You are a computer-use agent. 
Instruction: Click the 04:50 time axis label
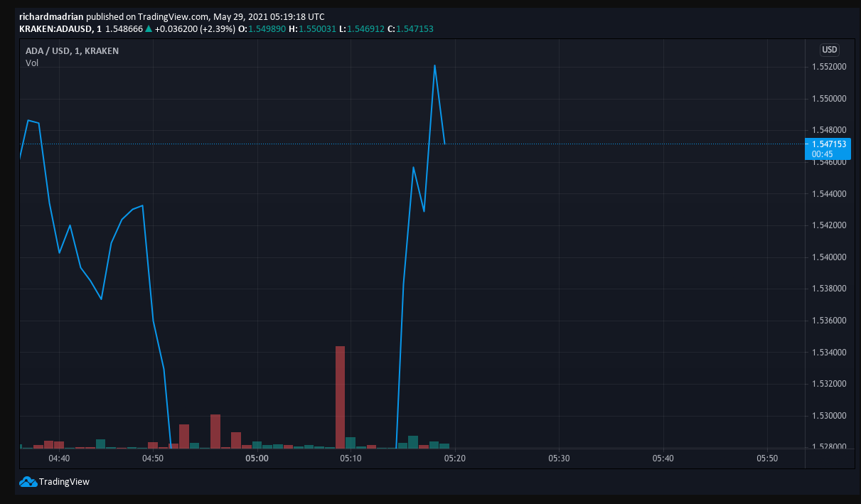point(153,459)
